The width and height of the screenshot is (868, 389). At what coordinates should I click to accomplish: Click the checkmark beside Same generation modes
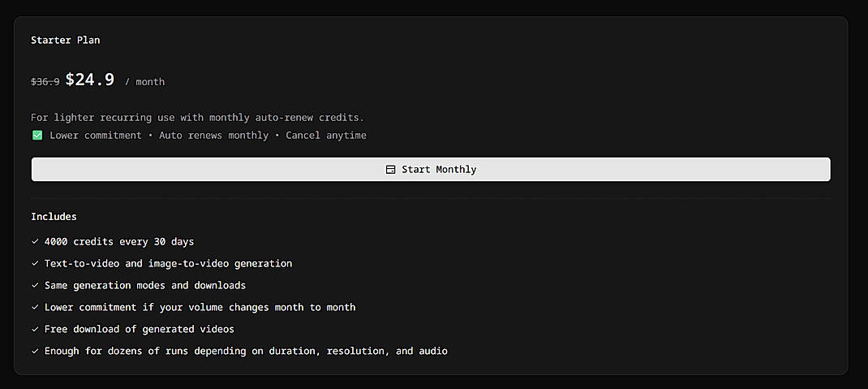pos(35,285)
